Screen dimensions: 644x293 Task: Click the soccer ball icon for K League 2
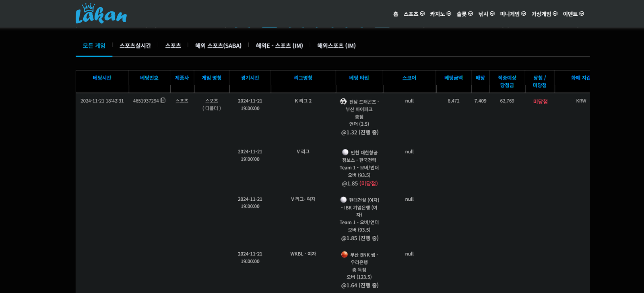(343, 102)
